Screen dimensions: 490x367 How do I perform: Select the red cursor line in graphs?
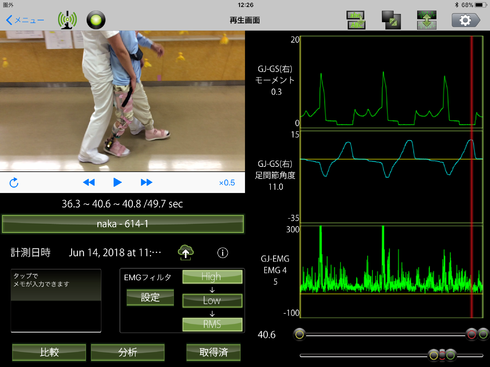pos(472,177)
